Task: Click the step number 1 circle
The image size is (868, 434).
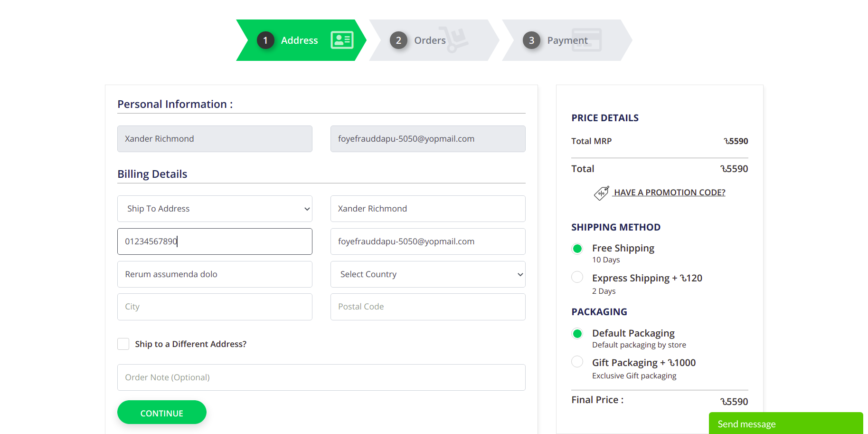Action: click(265, 40)
